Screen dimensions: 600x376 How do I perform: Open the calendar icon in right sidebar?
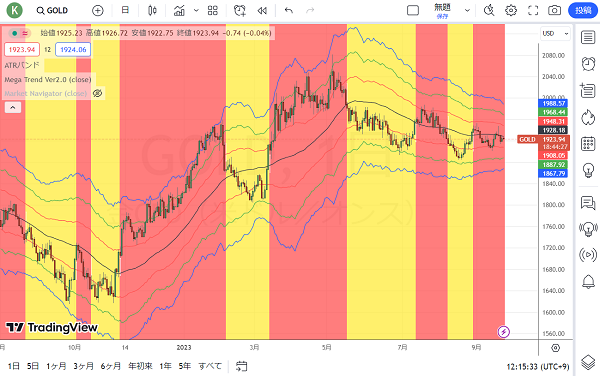pos(588,144)
